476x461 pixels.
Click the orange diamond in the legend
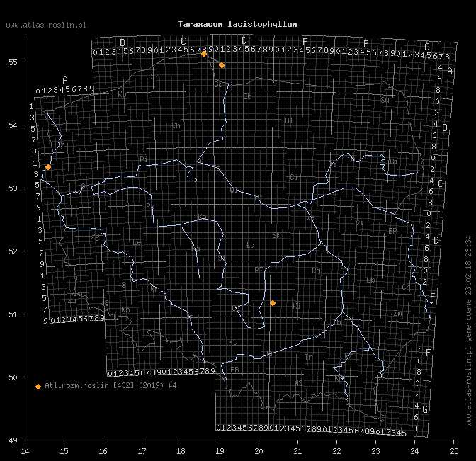tap(38, 387)
